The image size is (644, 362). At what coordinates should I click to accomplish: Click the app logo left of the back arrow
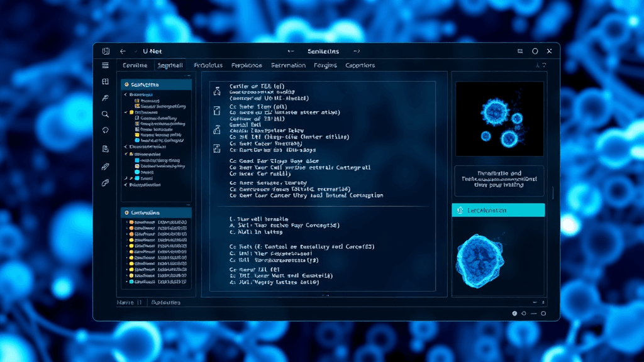106,52
